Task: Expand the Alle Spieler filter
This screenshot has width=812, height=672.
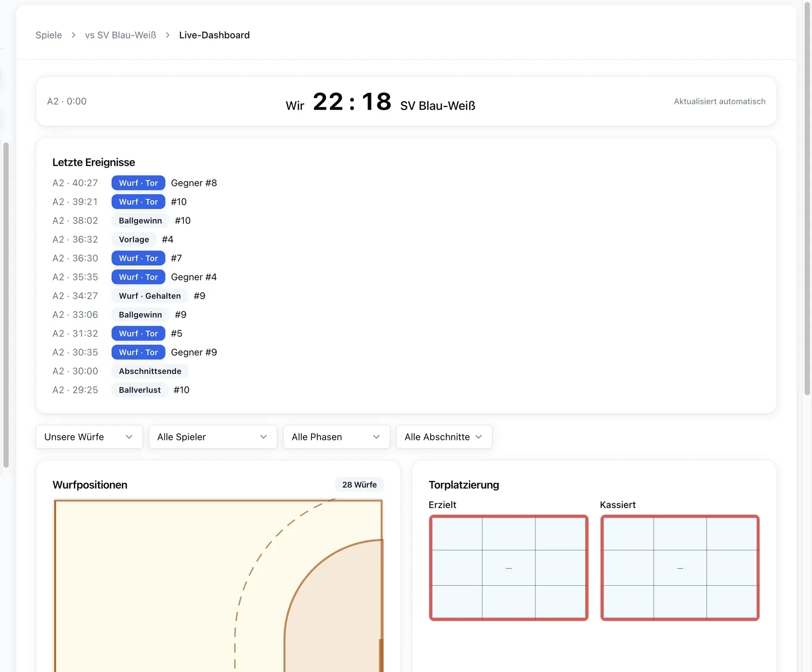Action: [x=213, y=437]
